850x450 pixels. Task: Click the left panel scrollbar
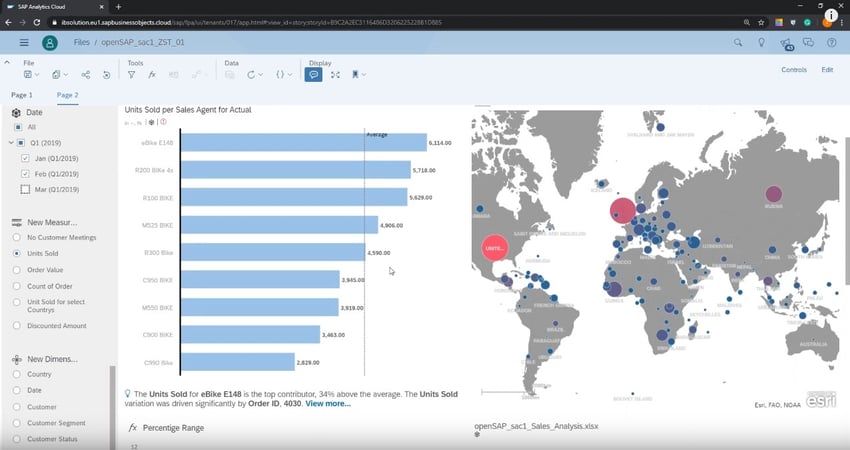pyautogui.click(x=113, y=407)
